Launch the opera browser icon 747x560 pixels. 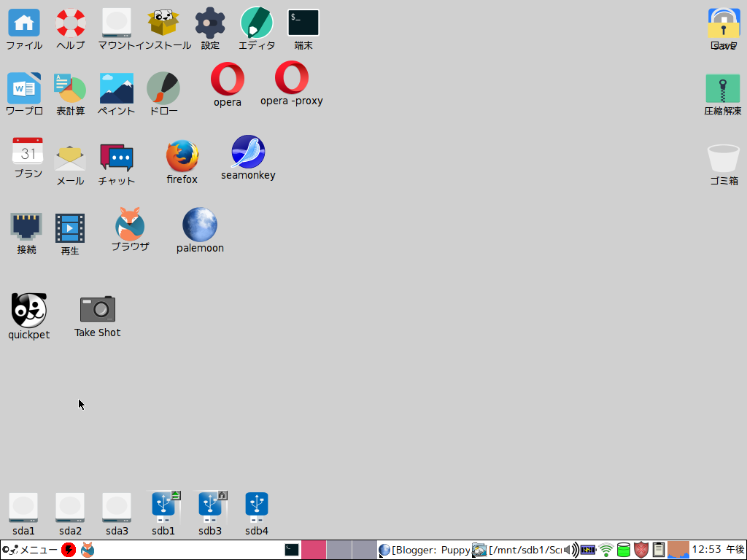pyautogui.click(x=228, y=79)
